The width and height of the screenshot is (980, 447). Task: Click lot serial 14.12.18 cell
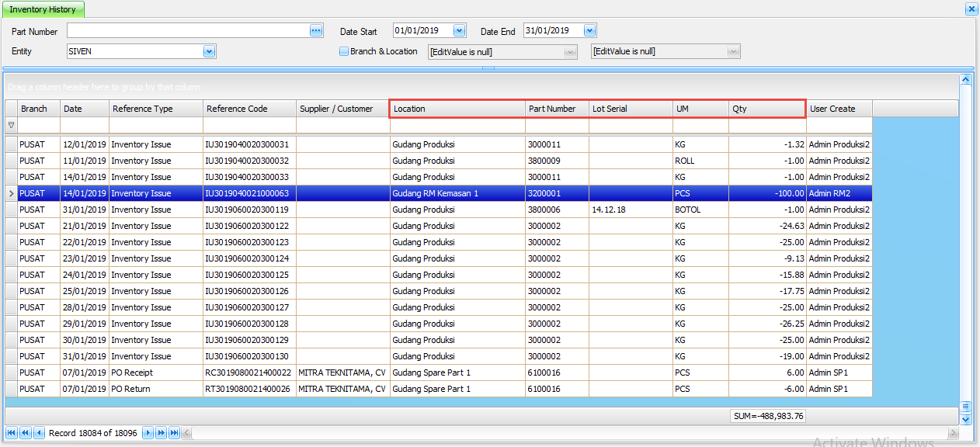tap(631, 210)
